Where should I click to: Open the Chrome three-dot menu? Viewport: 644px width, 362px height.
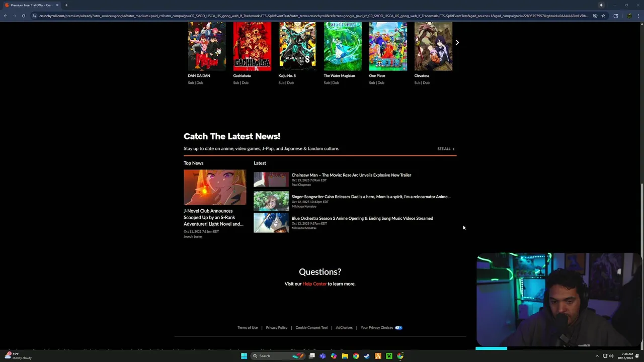coord(639,16)
